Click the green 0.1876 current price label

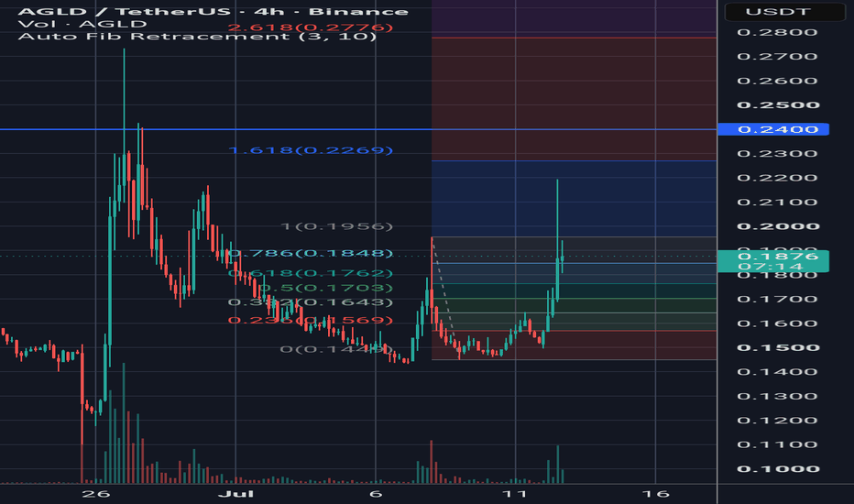pyautogui.click(x=773, y=261)
